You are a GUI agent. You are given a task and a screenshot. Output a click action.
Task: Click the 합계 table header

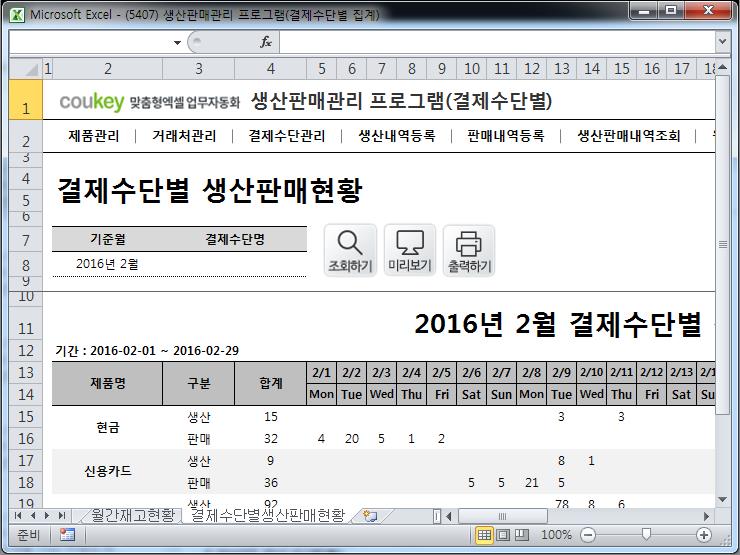tap(270, 383)
